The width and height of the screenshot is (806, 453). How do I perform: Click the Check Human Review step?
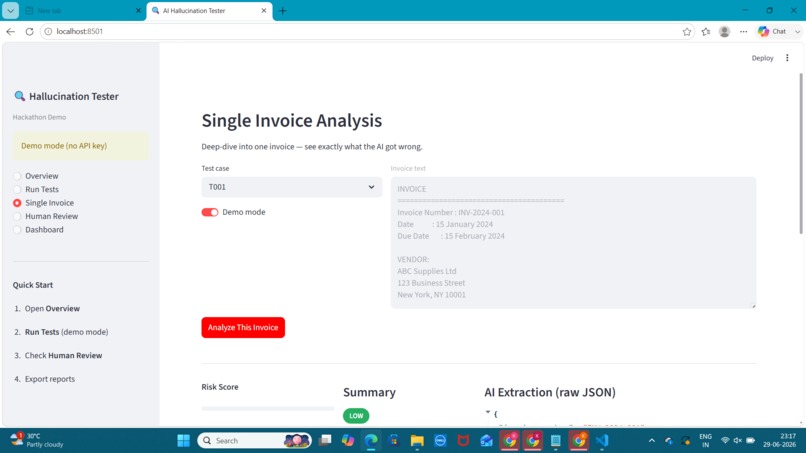click(63, 355)
